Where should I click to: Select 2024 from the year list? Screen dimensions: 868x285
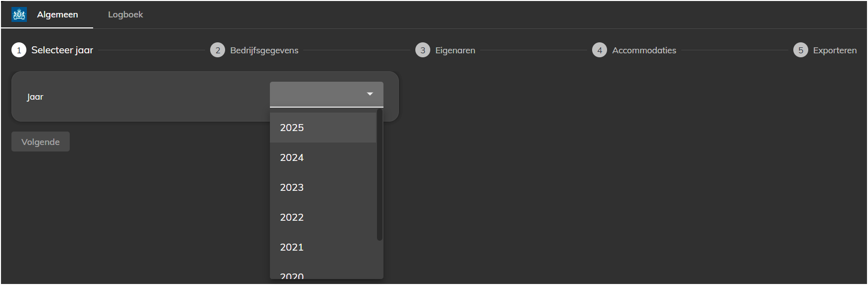tap(323, 157)
